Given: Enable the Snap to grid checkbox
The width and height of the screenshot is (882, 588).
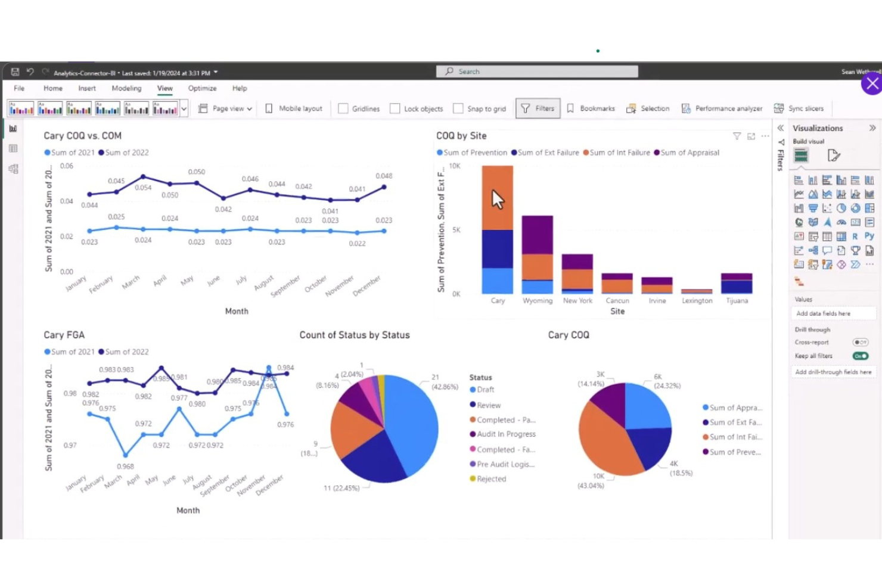Looking at the screenshot, I should coord(458,108).
